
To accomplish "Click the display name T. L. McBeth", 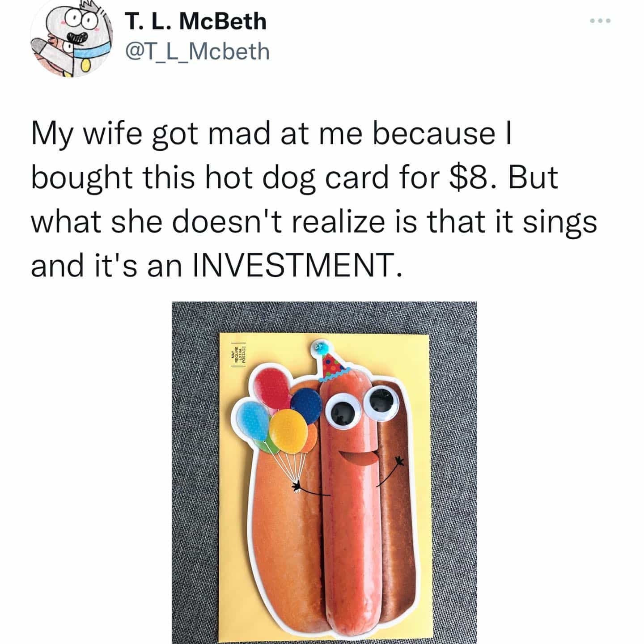I will [x=195, y=21].
